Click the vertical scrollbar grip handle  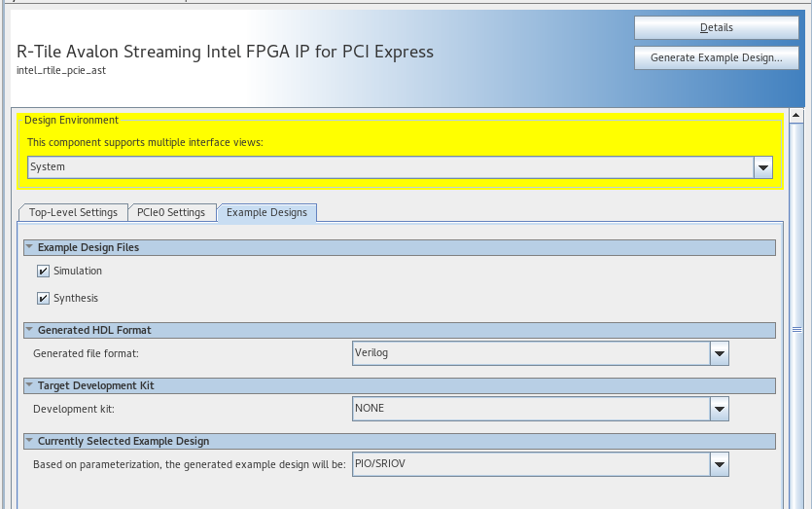[x=797, y=330]
